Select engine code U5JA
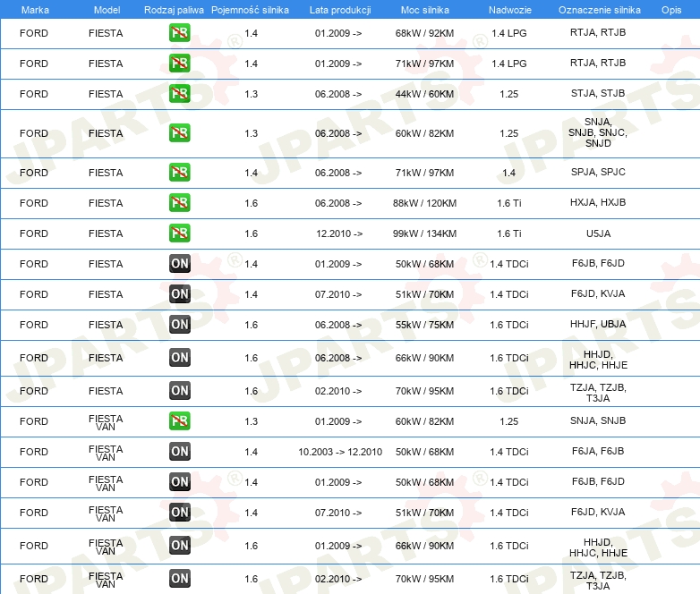The height and width of the screenshot is (594, 700). click(x=598, y=233)
